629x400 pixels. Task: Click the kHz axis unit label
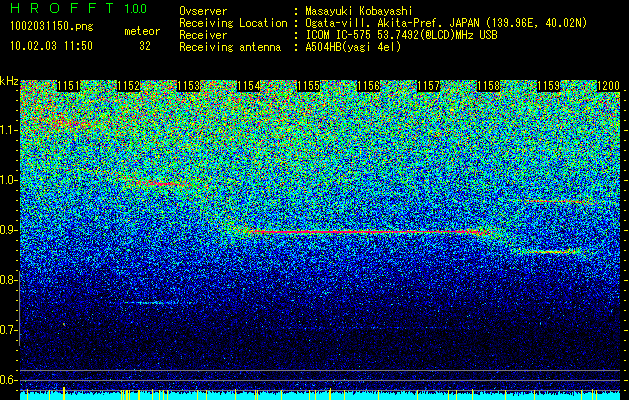click(x=9, y=81)
